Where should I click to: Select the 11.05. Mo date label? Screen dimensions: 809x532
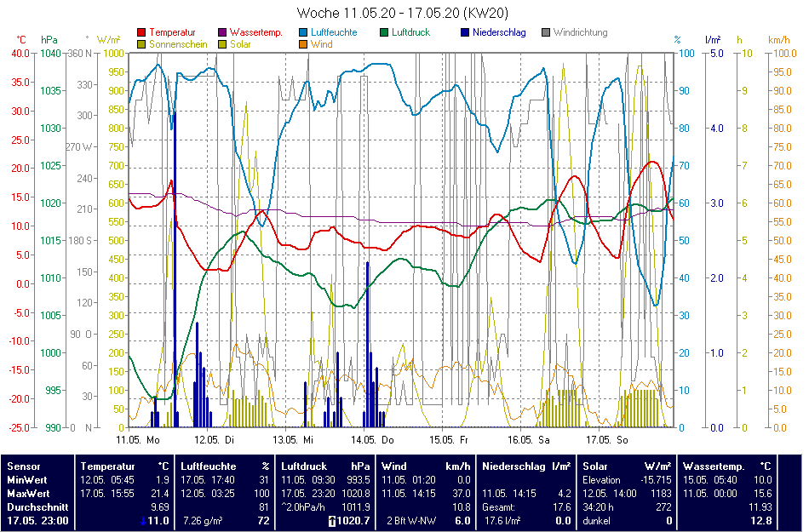[x=138, y=440]
